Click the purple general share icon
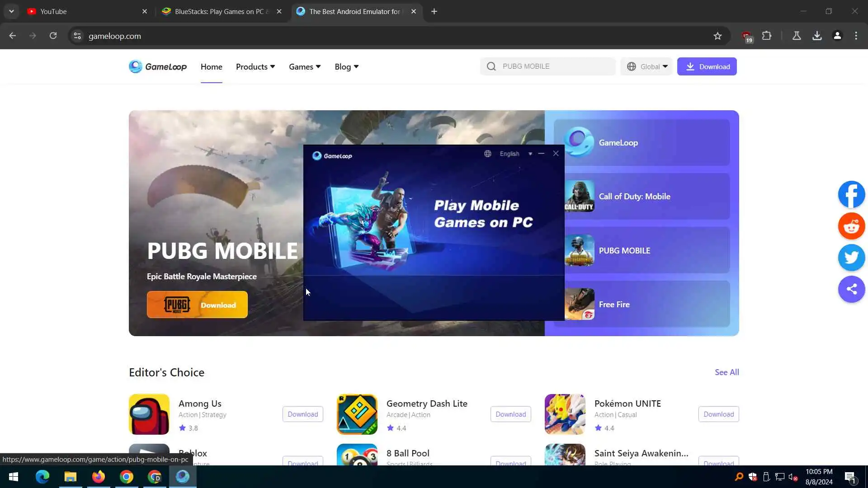 pos(851,289)
